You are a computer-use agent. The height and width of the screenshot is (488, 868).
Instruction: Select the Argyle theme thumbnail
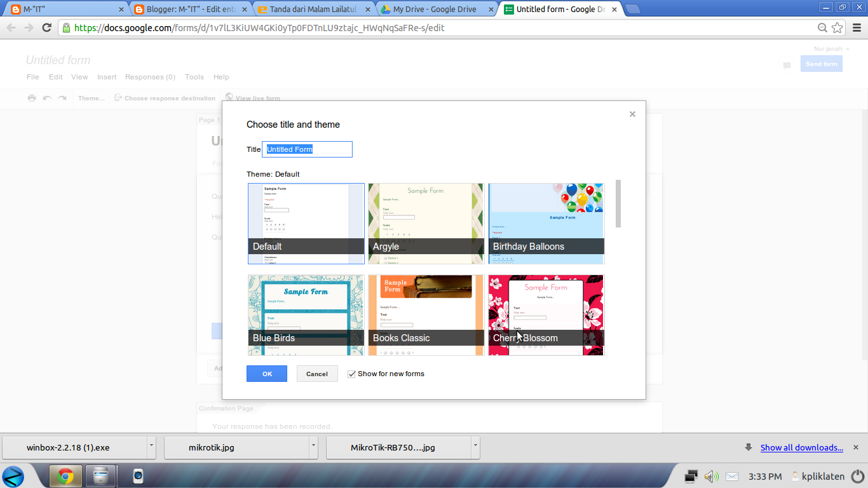click(426, 224)
